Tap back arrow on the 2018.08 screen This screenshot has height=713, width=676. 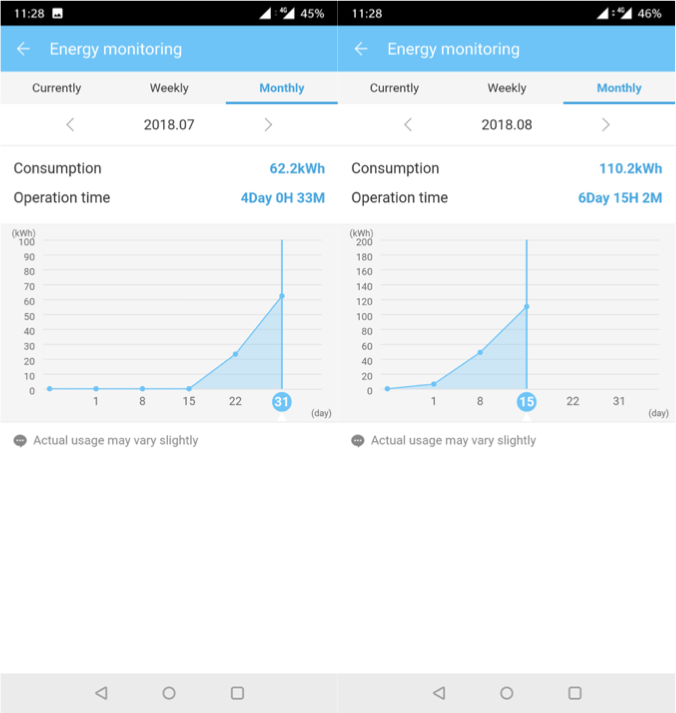coord(361,49)
